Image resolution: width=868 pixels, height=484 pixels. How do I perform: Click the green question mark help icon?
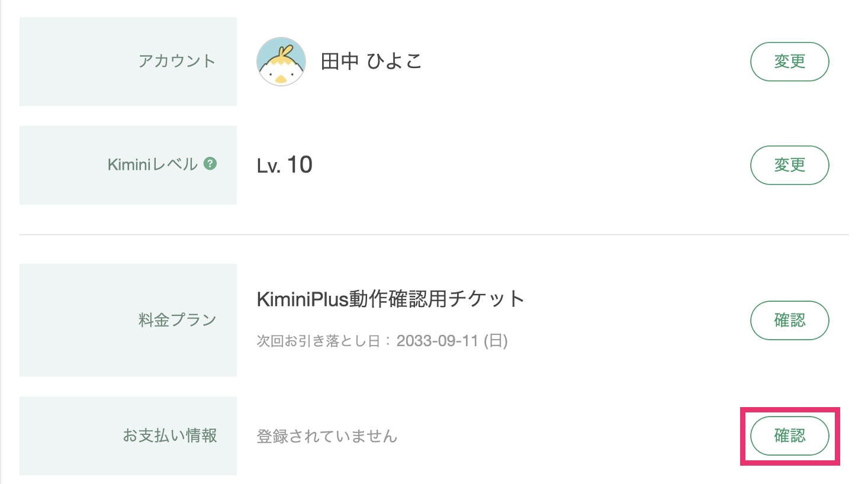pos(210,164)
